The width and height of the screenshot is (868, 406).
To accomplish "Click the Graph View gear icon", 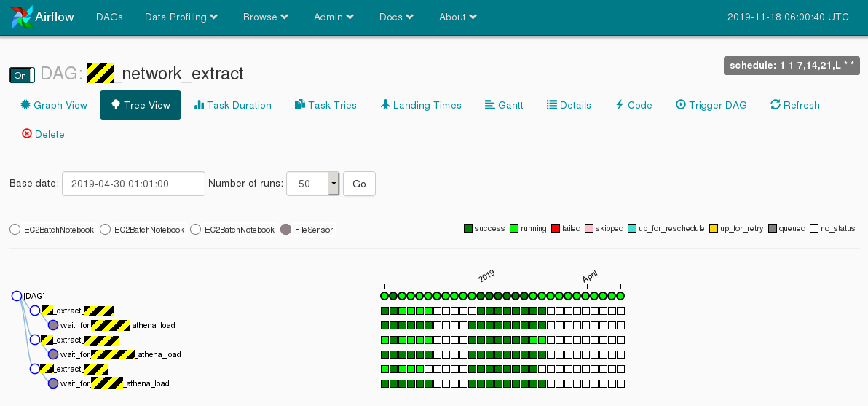I will point(25,105).
